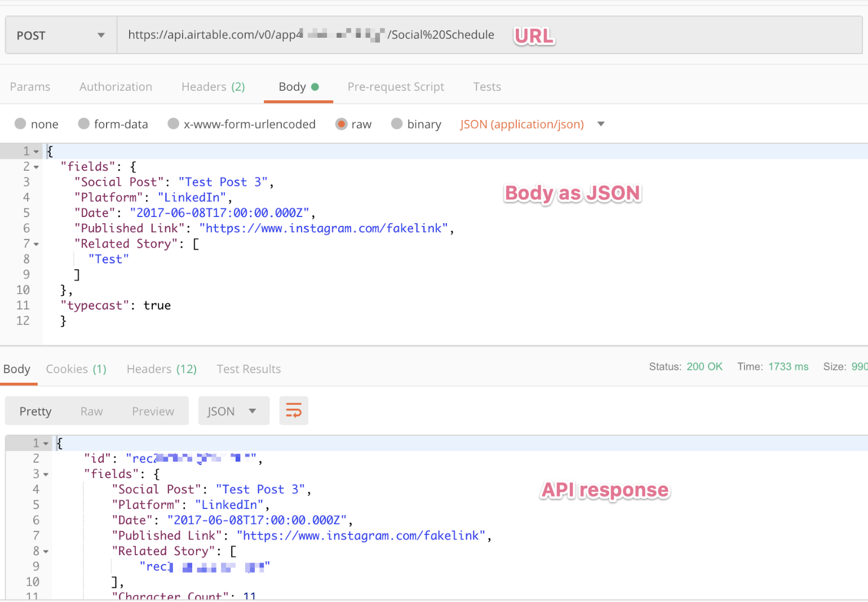Viewport: 868px width, 602px height.
Task: Click the "LinkedIn" value in request body
Action: [x=192, y=197]
